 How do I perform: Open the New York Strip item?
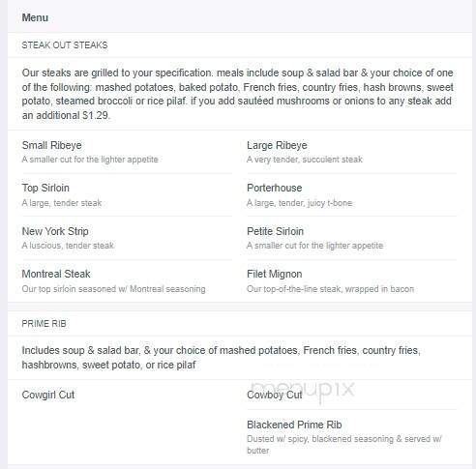click(x=55, y=231)
